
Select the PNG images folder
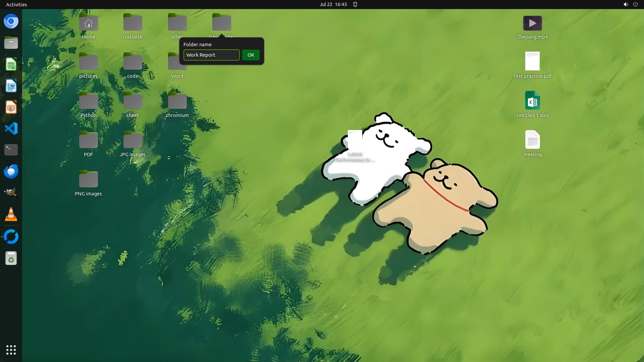88,179
